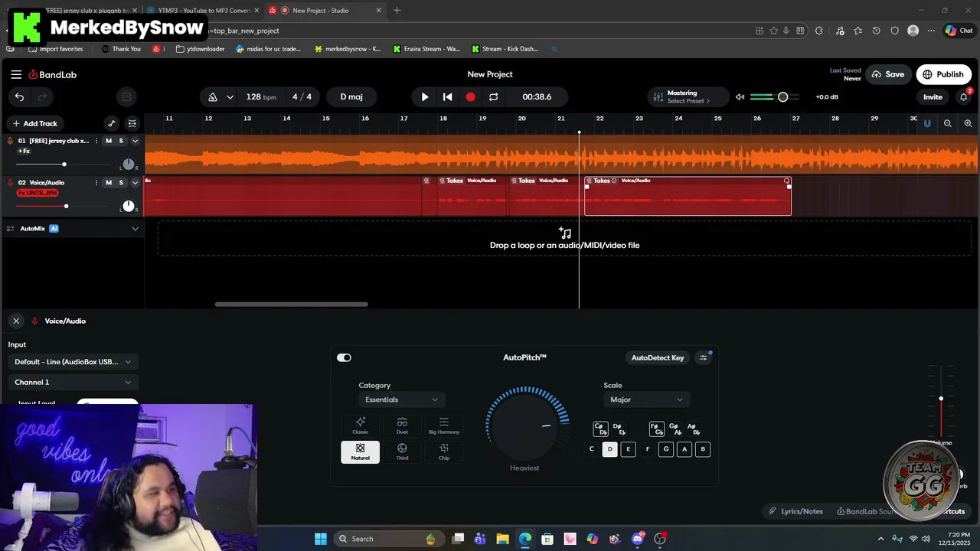Open the Input device dropdown

(x=73, y=361)
